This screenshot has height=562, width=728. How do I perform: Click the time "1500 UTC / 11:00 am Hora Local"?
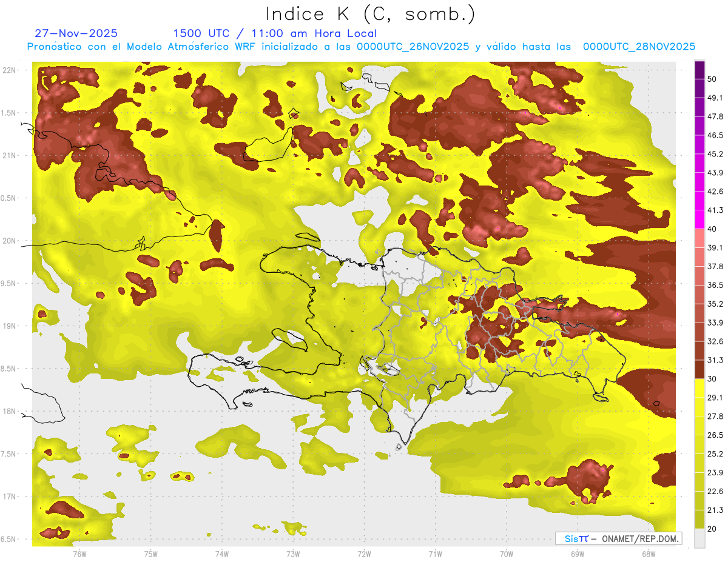(275, 33)
